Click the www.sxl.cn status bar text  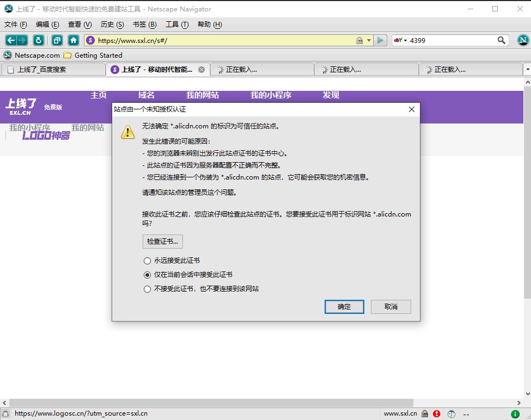[x=400, y=413]
